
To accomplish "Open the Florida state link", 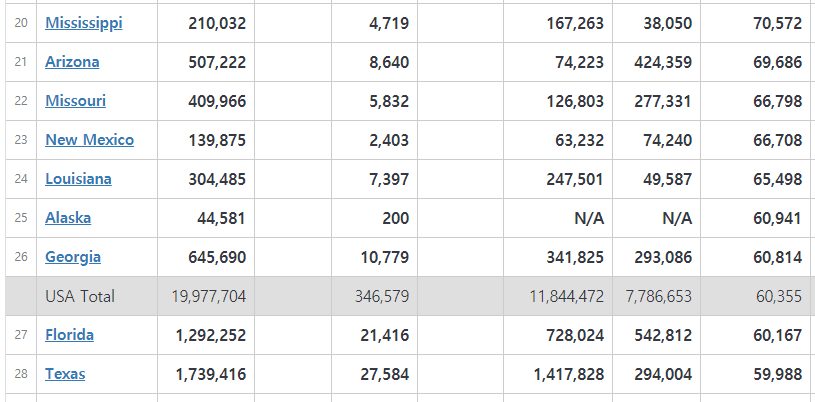I will 69,335.
